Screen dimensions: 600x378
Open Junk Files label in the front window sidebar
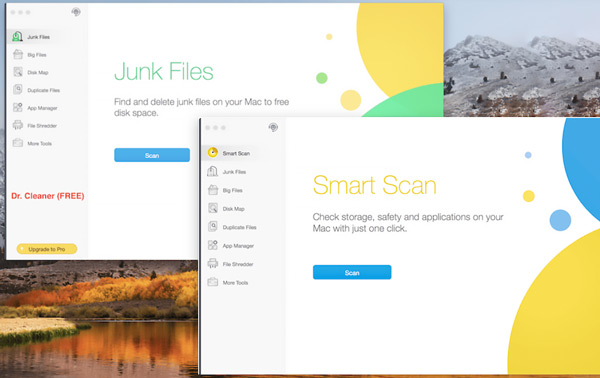(x=234, y=172)
